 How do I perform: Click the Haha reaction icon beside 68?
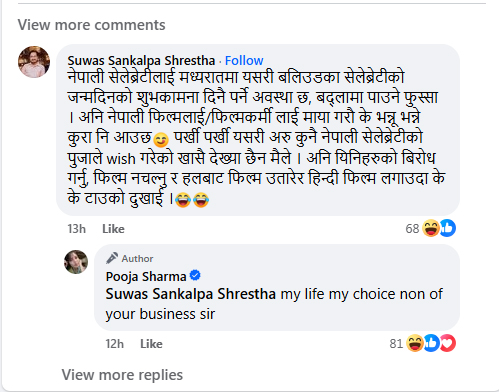pos(431,228)
